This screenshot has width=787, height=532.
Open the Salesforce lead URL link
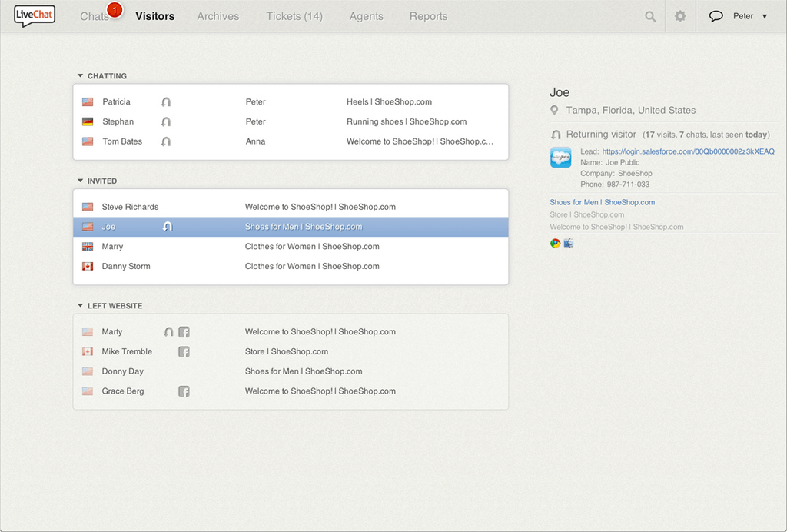pyautogui.click(x=688, y=152)
